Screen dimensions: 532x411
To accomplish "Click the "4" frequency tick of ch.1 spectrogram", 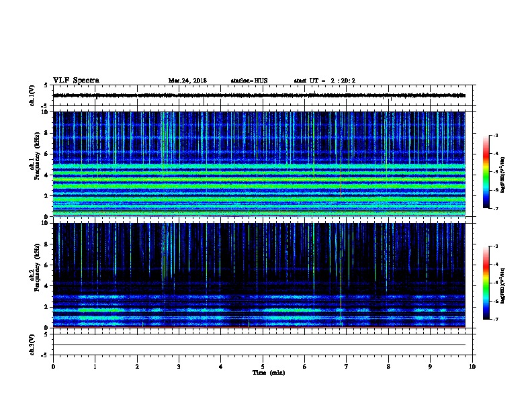I will [48, 175].
